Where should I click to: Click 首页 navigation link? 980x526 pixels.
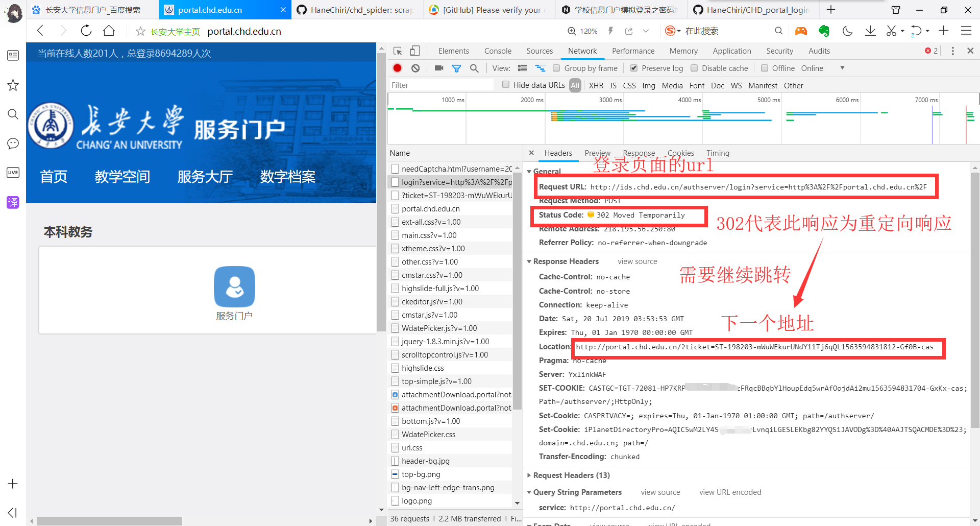click(54, 177)
